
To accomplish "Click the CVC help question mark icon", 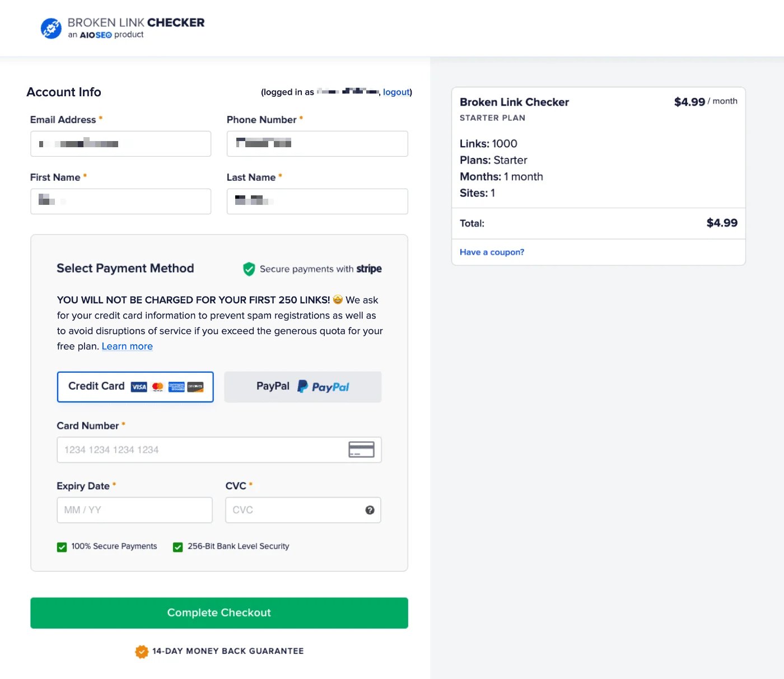I will [x=370, y=509].
